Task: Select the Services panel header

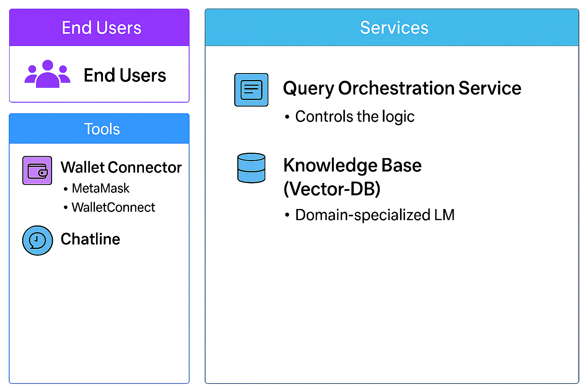Action: (392, 28)
